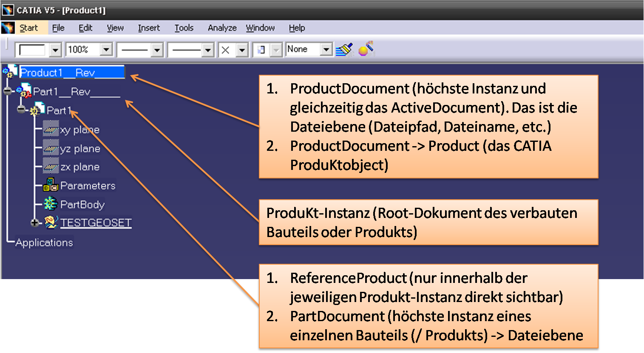Select the PartBody tree entry

(82, 205)
